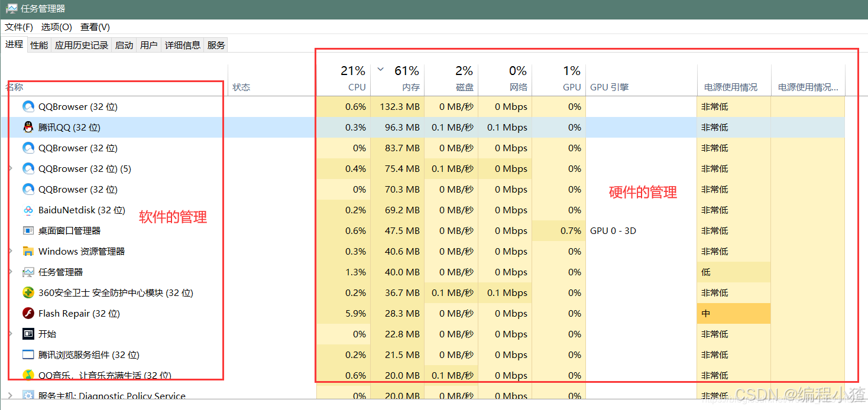
Task: Click the Windows 资源管理器 folder icon
Action: tap(28, 252)
